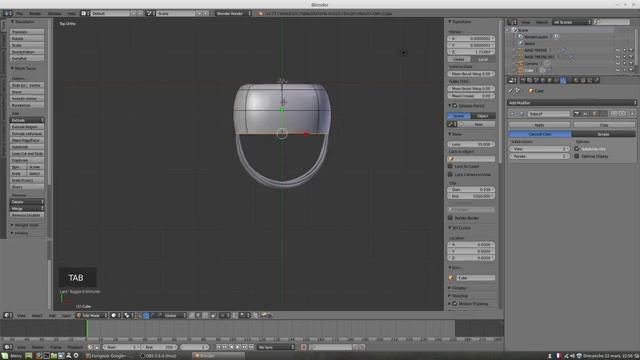Select edge select mode icon

(x=198, y=315)
